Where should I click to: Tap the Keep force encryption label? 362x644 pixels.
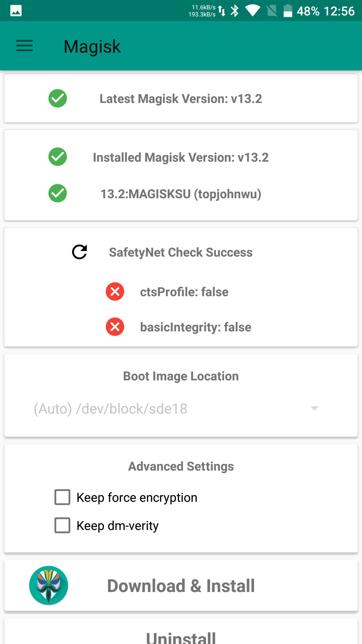pos(137,497)
